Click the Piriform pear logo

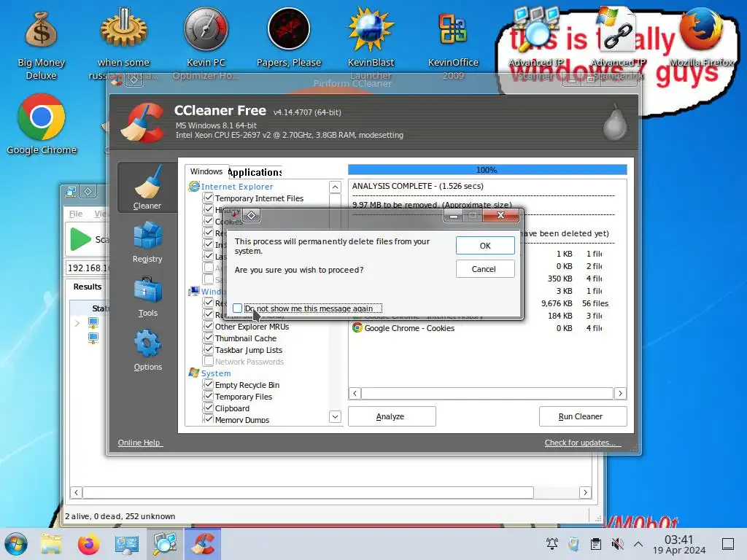pos(614,122)
